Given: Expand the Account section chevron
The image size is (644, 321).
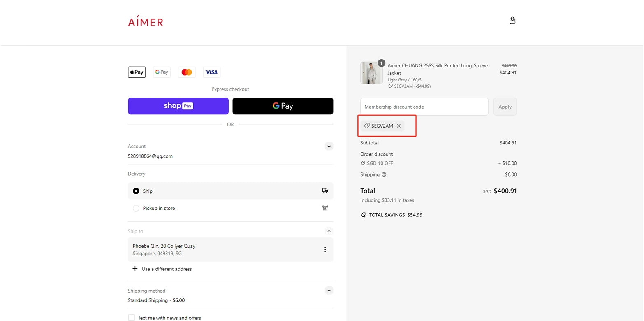Looking at the screenshot, I should (x=329, y=146).
